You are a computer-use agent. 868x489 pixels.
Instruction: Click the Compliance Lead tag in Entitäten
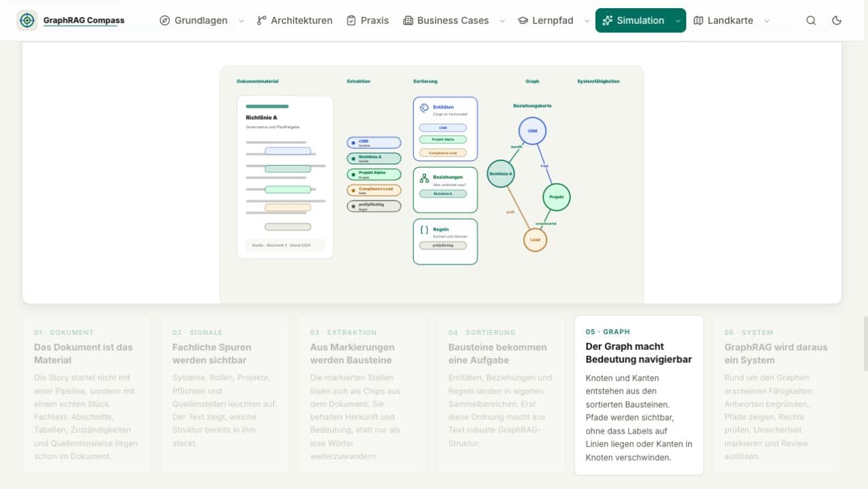(443, 153)
